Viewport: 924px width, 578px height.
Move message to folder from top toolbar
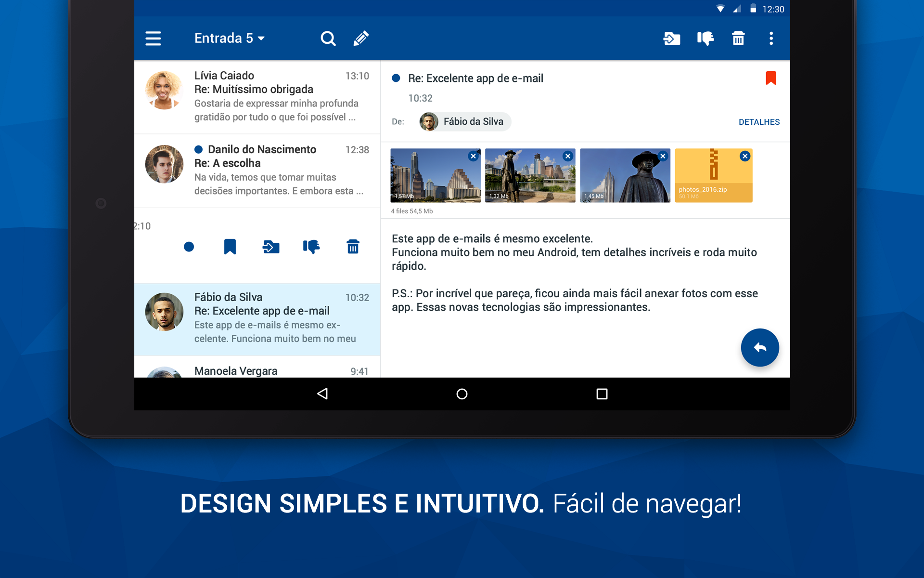pos(672,38)
